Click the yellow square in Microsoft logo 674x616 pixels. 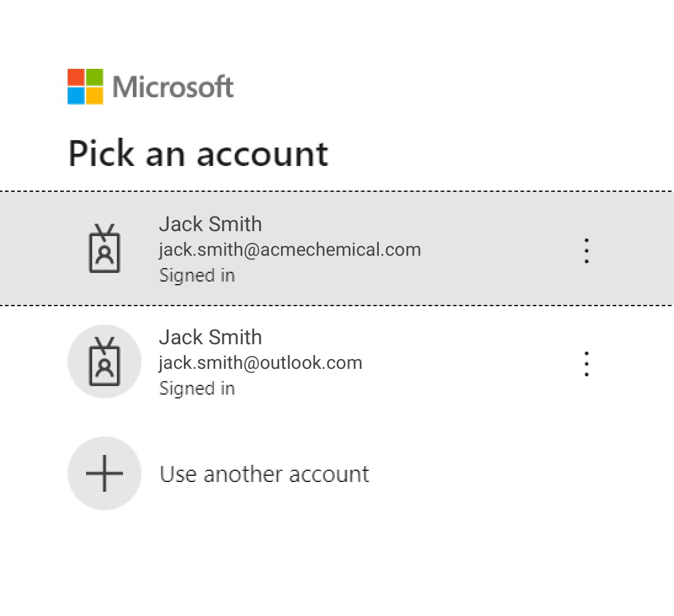(95, 96)
